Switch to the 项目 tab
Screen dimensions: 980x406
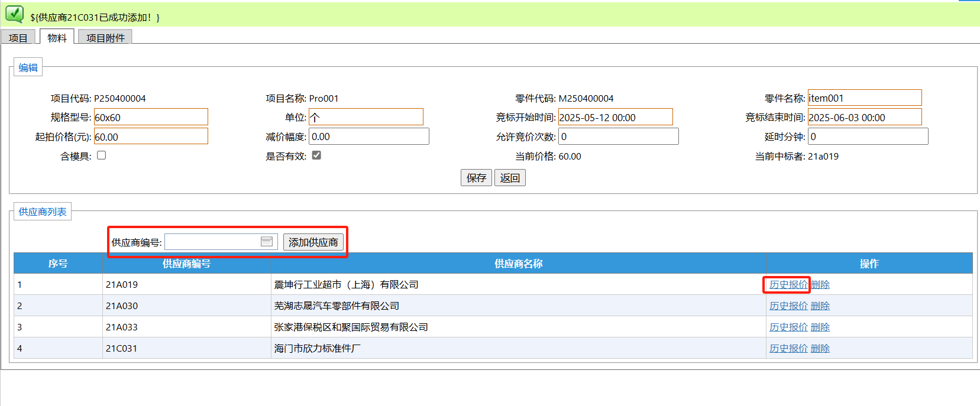click(18, 38)
